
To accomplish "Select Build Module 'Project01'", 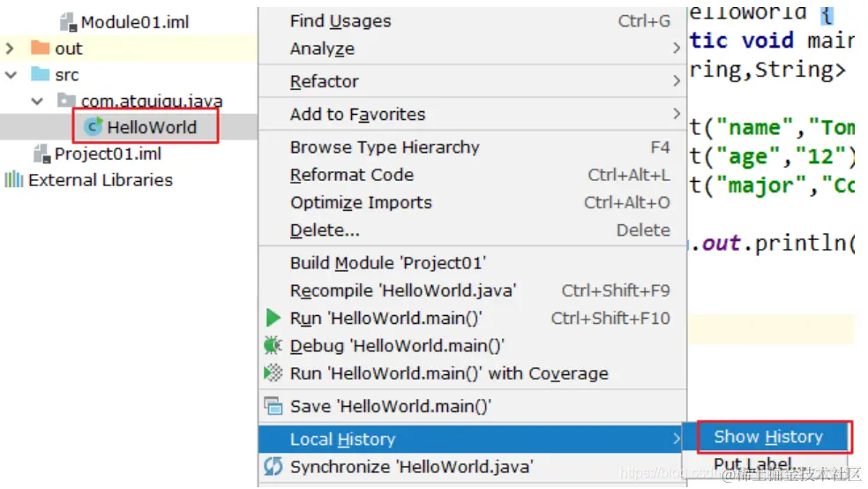I will [x=473, y=263].
